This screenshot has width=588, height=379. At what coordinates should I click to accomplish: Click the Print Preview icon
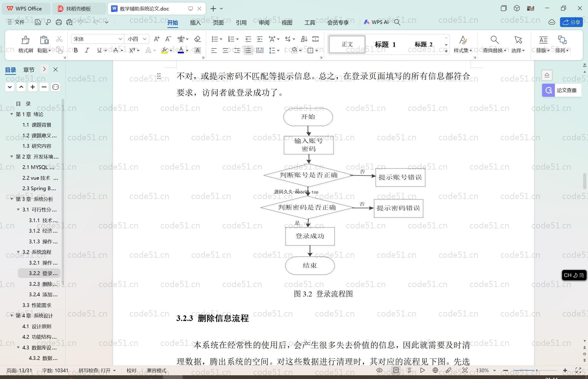[70, 22]
